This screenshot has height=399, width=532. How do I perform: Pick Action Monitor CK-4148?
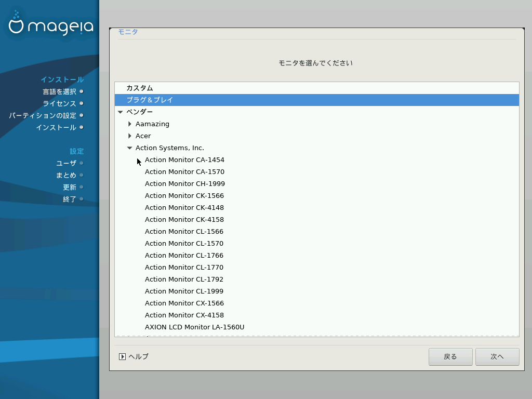[x=184, y=208]
